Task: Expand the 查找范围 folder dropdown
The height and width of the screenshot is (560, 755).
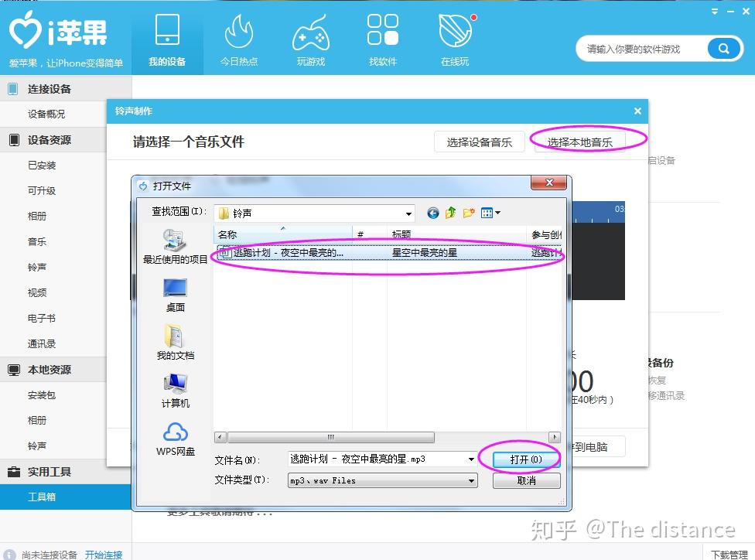Action: pyautogui.click(x=408, y=213)
